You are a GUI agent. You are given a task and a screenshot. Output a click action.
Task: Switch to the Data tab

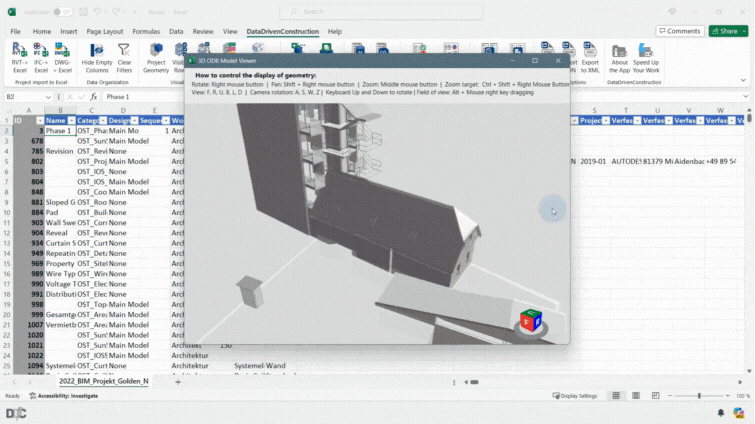pyautogui.click(x=176, y=31)
